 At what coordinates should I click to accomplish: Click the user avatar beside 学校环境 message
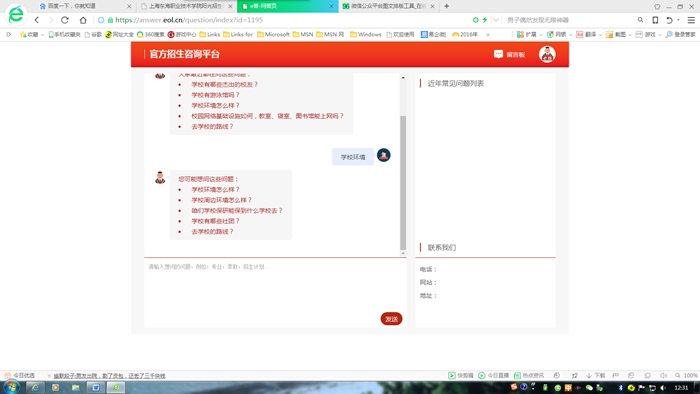point(383,155)
